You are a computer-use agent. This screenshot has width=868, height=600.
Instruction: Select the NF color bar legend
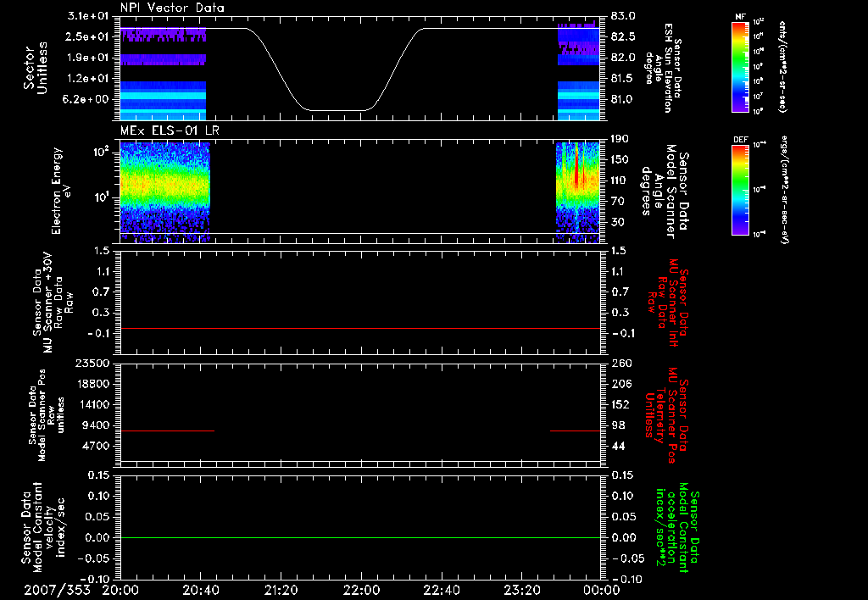pos(740,67)
